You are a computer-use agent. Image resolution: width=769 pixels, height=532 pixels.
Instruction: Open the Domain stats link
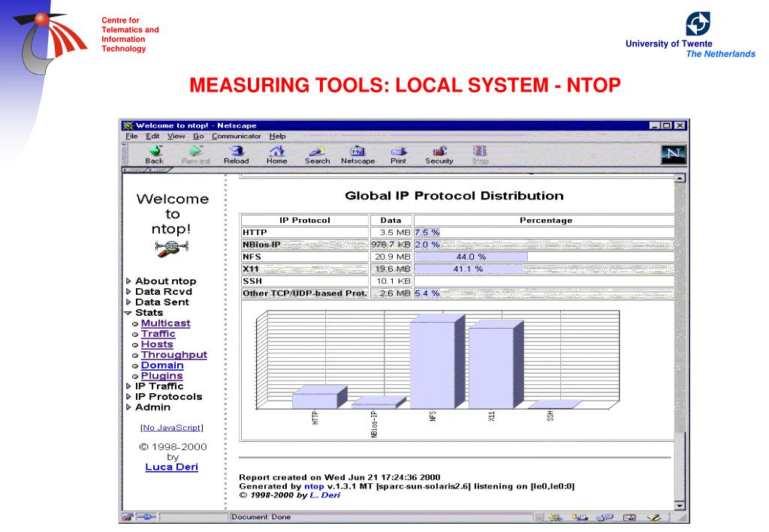(162, 365)
